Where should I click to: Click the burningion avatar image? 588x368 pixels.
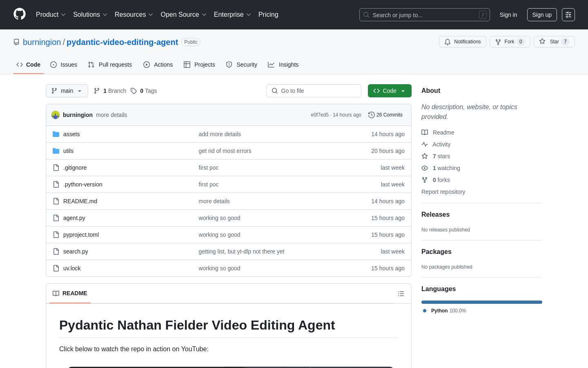tap(56, 115)
